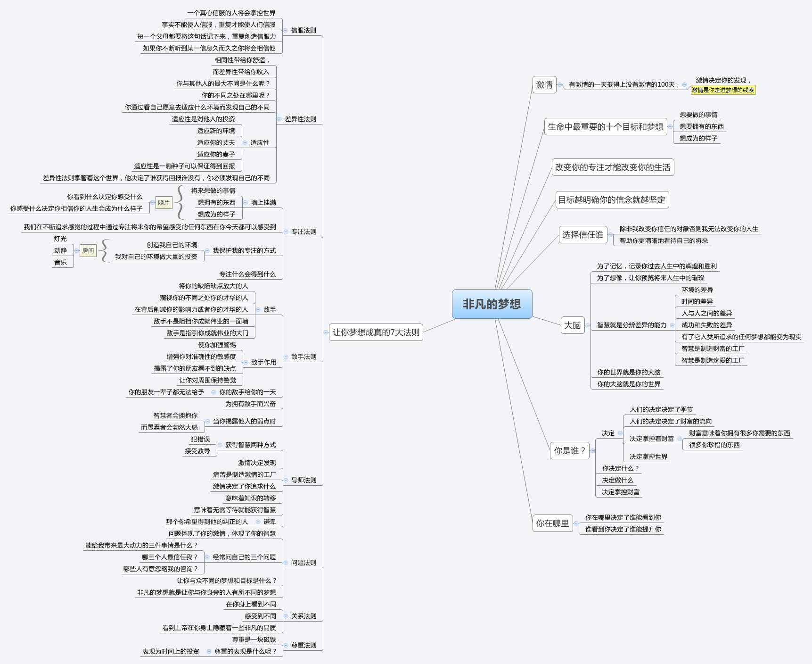Click the 尊重是一块磁铁 subtopic
The width and height of the screenshot is (812, 664).
(x=254, y=640)
